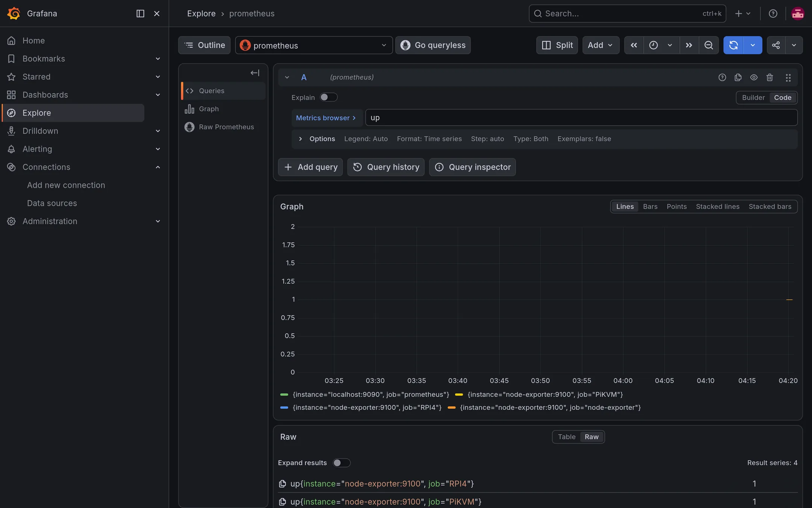Switch query editor to Builder mode
The width and height of the screenshot is (812, 508).
click(x=753, y=97)
